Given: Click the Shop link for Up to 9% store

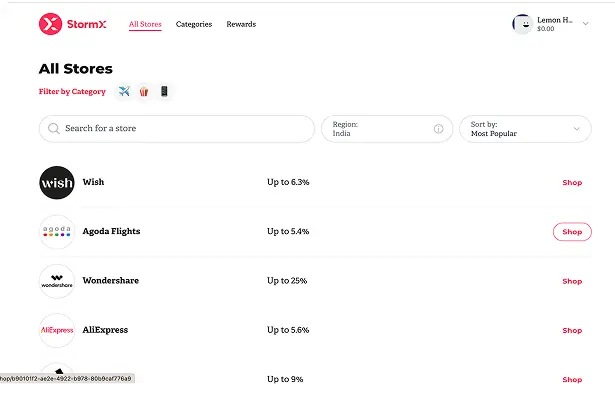Looking at the screenshot, I should coord(572,380).
